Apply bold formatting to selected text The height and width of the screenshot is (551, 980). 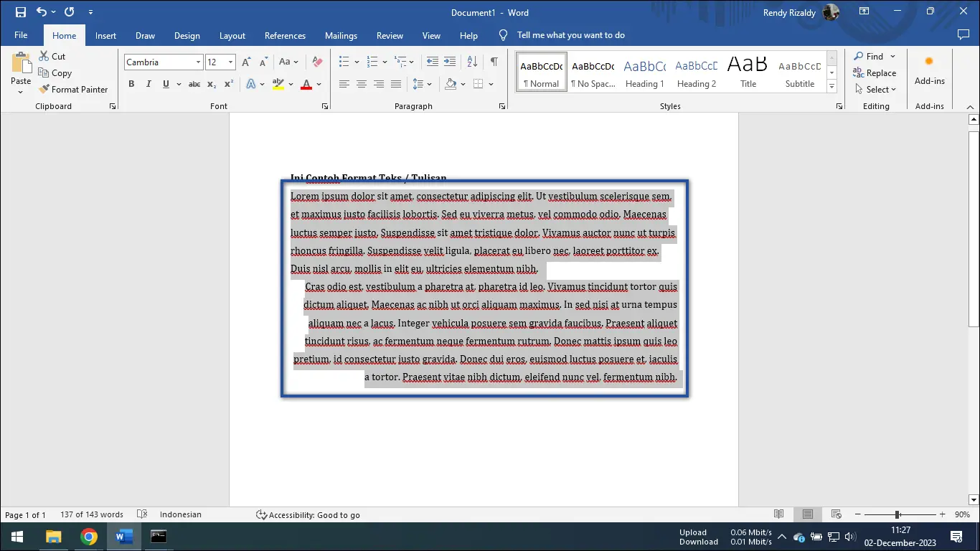click(131, 83)
